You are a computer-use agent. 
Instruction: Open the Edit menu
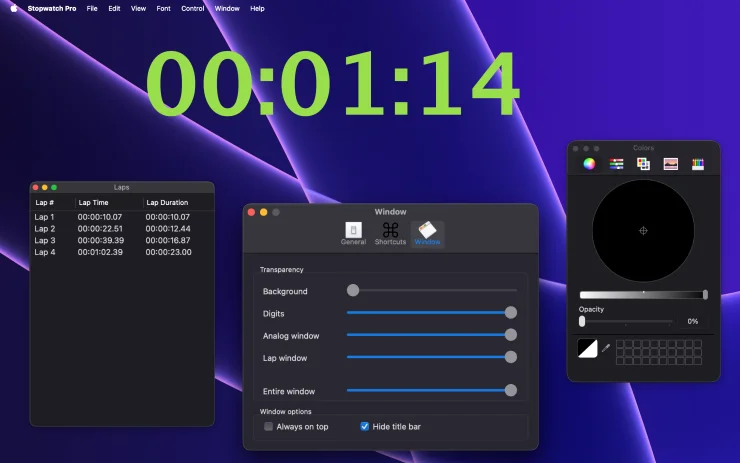(x=114, y=8)
